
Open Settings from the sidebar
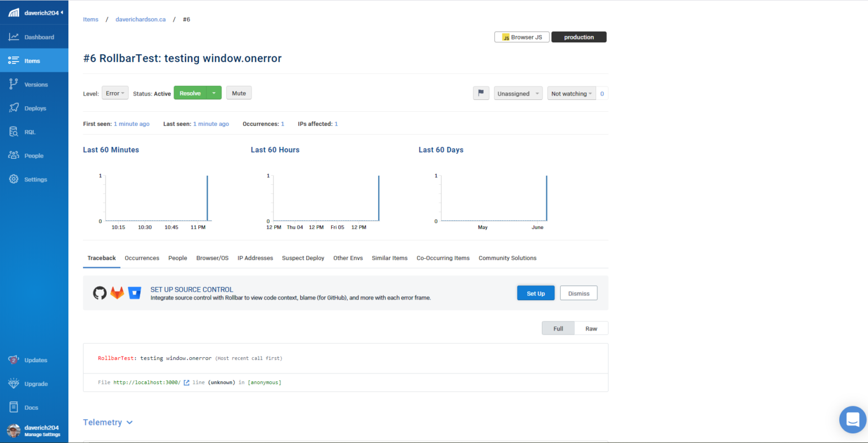click(34, 179)
